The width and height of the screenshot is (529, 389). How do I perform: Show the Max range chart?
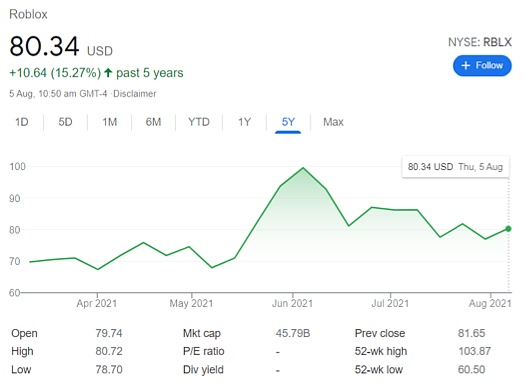coord(333,122)
